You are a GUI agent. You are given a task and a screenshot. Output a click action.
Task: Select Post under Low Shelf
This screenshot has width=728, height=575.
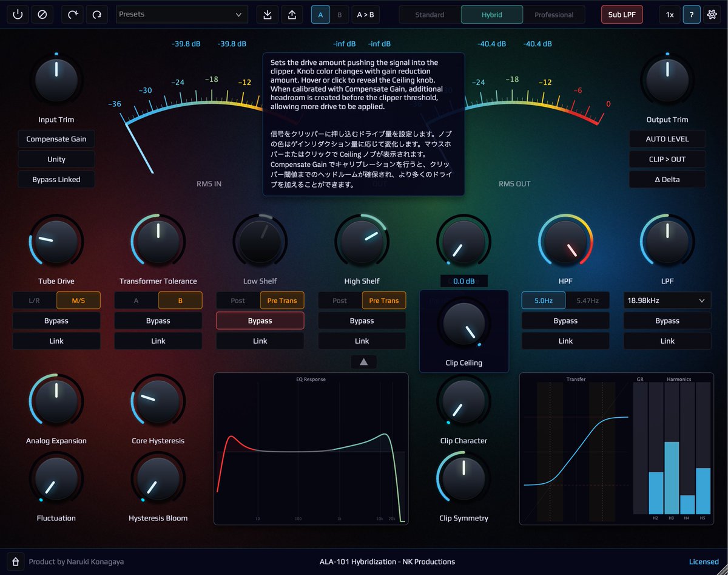click(238, 301)
